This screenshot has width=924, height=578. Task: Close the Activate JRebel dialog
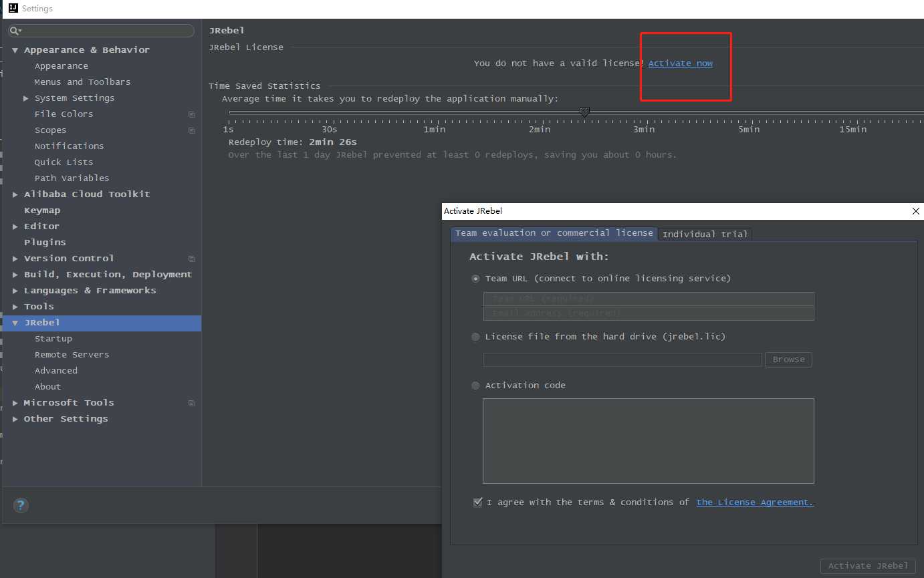pos(916,211)
